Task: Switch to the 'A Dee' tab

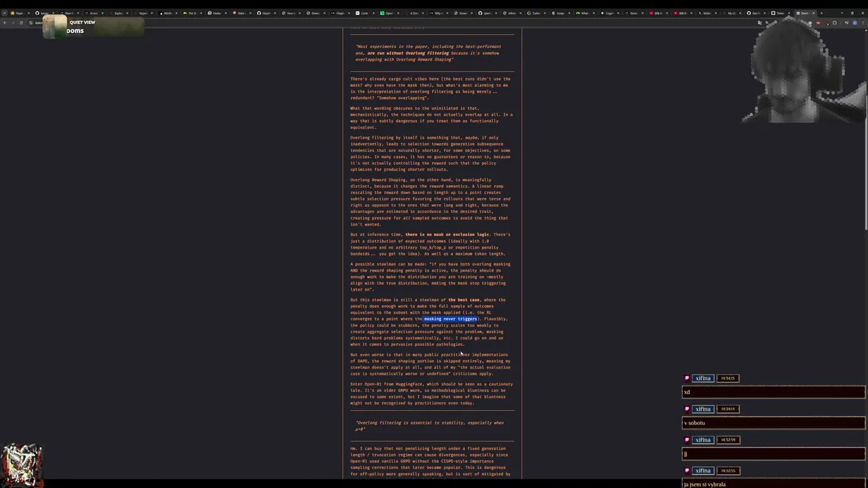Action: coord(413,13)
